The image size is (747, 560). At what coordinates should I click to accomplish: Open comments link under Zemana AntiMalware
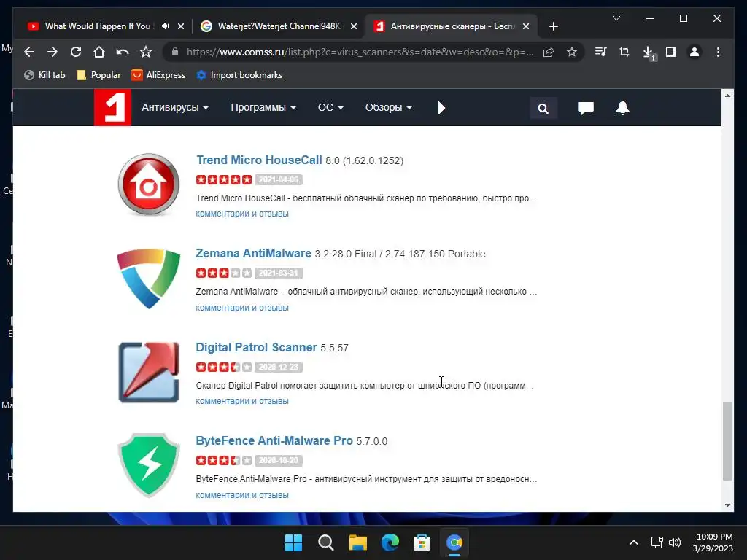(x=242, y=308)
